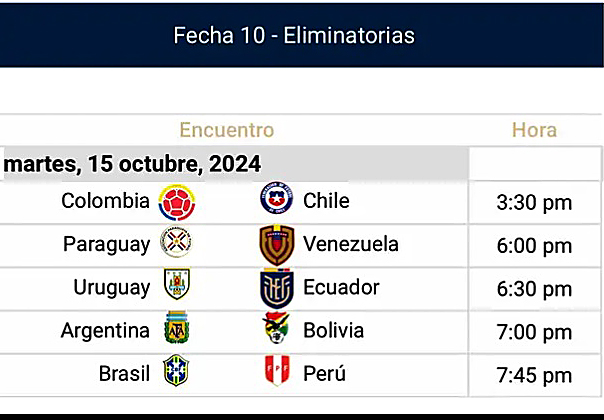This screenshot has width=604, height=420.
Task: Open the Fecha 10 - Eliminatorias title
Action: 294,35
